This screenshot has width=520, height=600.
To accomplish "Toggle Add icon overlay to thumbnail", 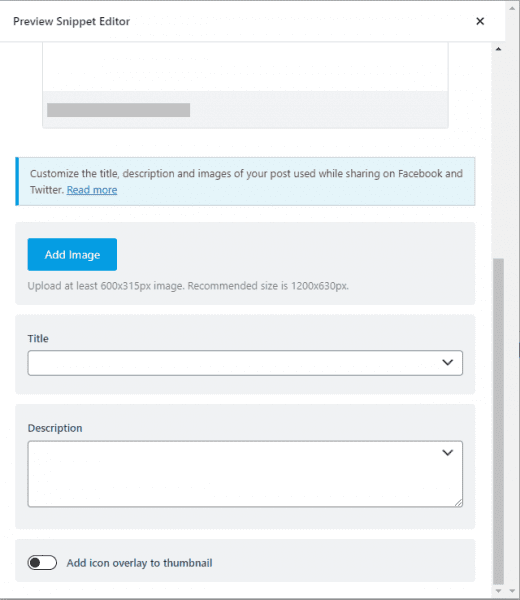I will pos(42,562).
